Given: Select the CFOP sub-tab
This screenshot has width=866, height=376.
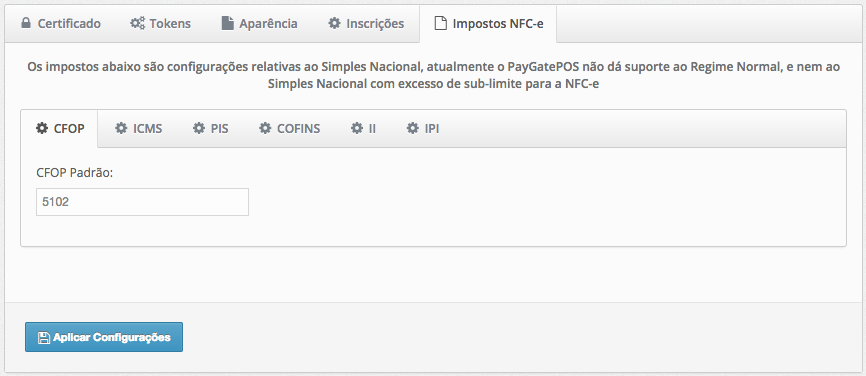Looking at the screenshot, I should (x=60, y=129).
